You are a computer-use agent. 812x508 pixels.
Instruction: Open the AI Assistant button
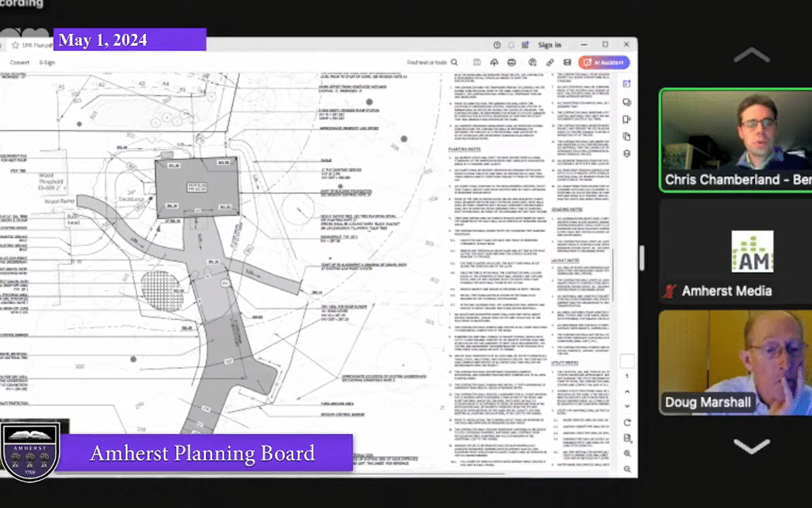[x=604, y=62]
